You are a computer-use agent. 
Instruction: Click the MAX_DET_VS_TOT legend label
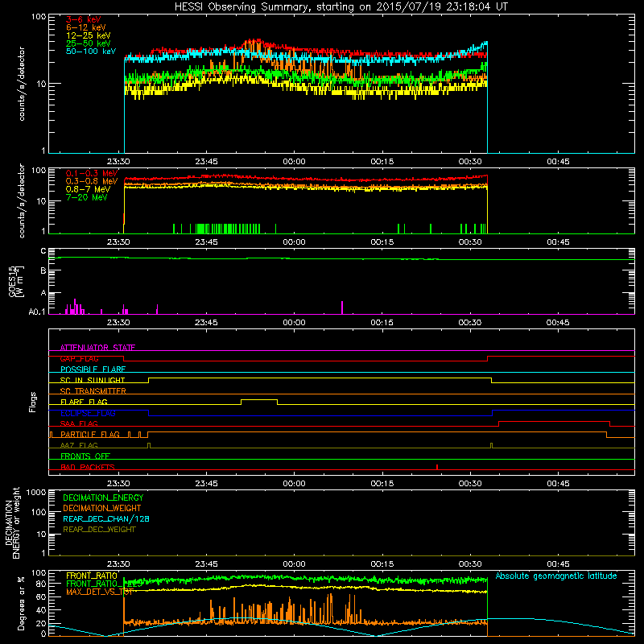pos(100,592)
